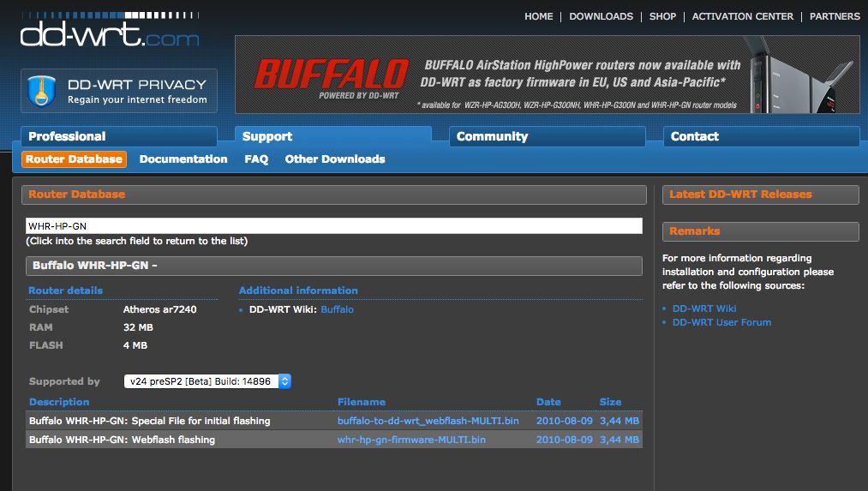The width and height of the screenshot is (868, 491).
Task: Click the Size column header
Action: click(611, 402)
